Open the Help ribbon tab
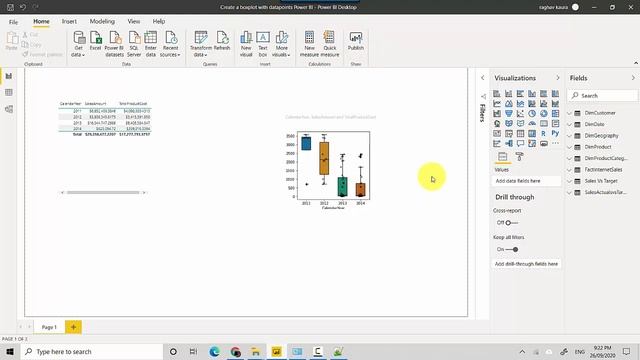The width and height of the screenshot is (640, 360). coord(159,22)
